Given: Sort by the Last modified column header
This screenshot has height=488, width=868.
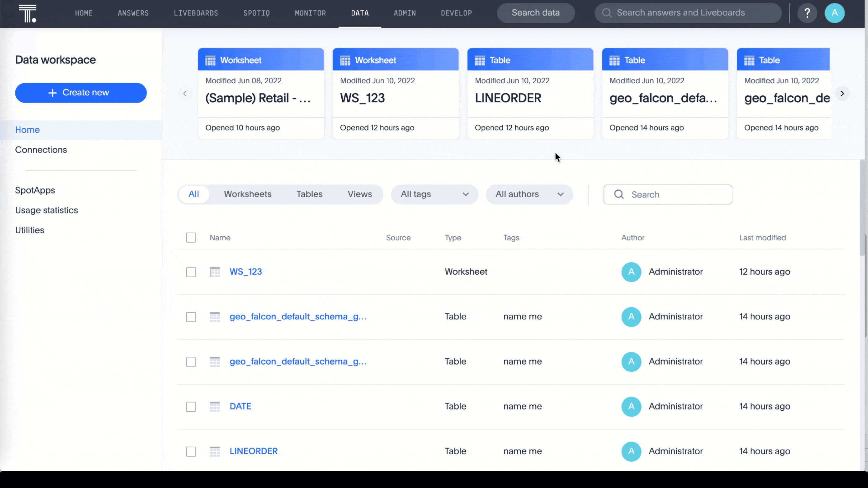Looking at the screenshot, I should (762, 238).
